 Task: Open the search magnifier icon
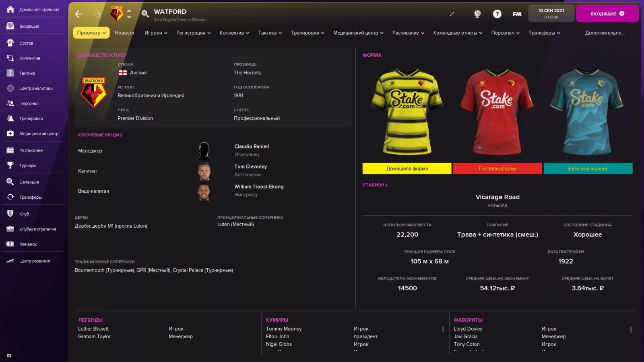point(145,14)
